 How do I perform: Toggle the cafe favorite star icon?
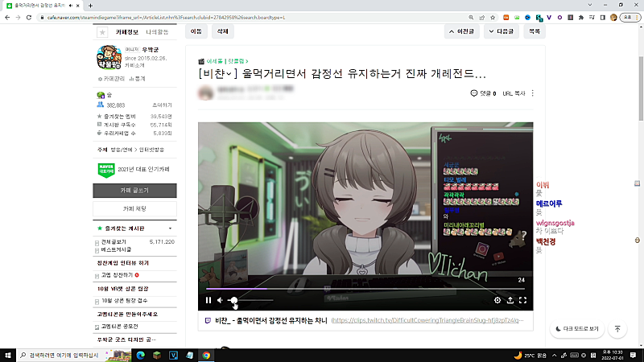102,32
